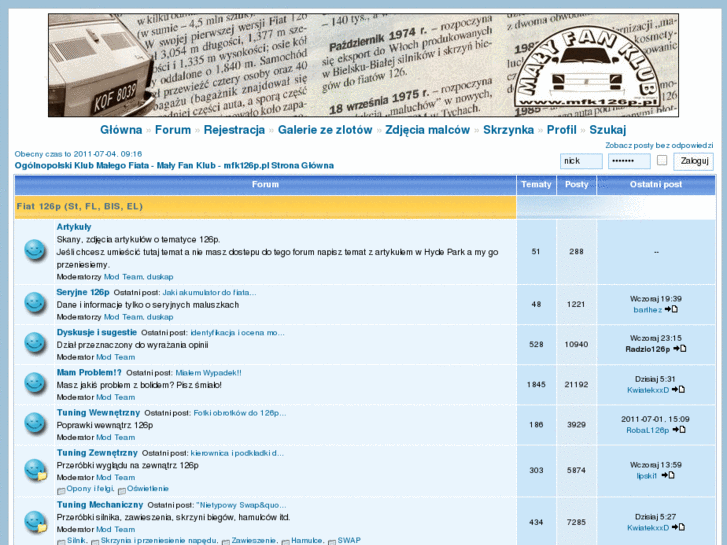Image resolution: width=727 pixels, height=545 pixels.
Task: Tick the remember-me checkbox beside Zaloguj
Action: [662, 160]
